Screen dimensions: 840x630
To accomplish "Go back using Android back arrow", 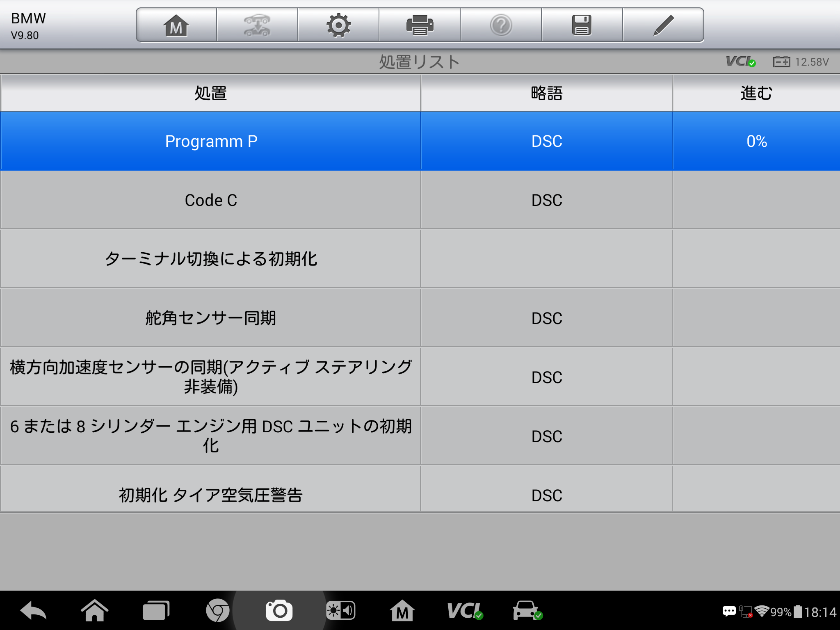I will (33, 611).
